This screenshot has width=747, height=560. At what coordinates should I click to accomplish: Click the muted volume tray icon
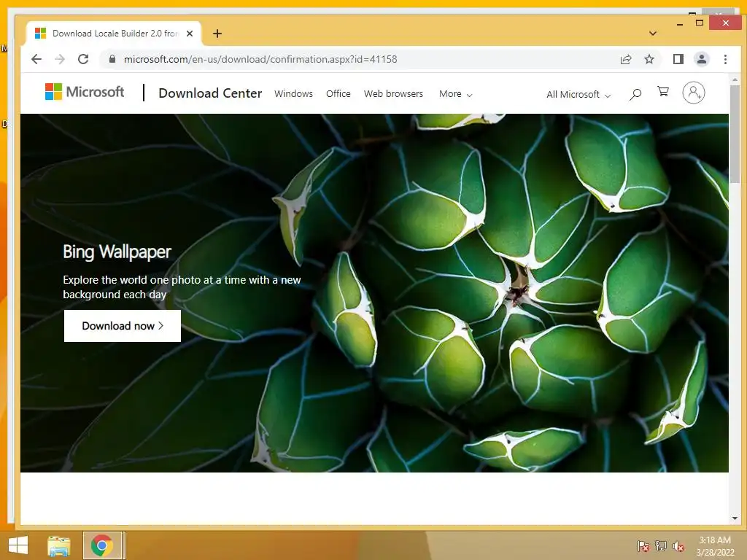point(678,545)
